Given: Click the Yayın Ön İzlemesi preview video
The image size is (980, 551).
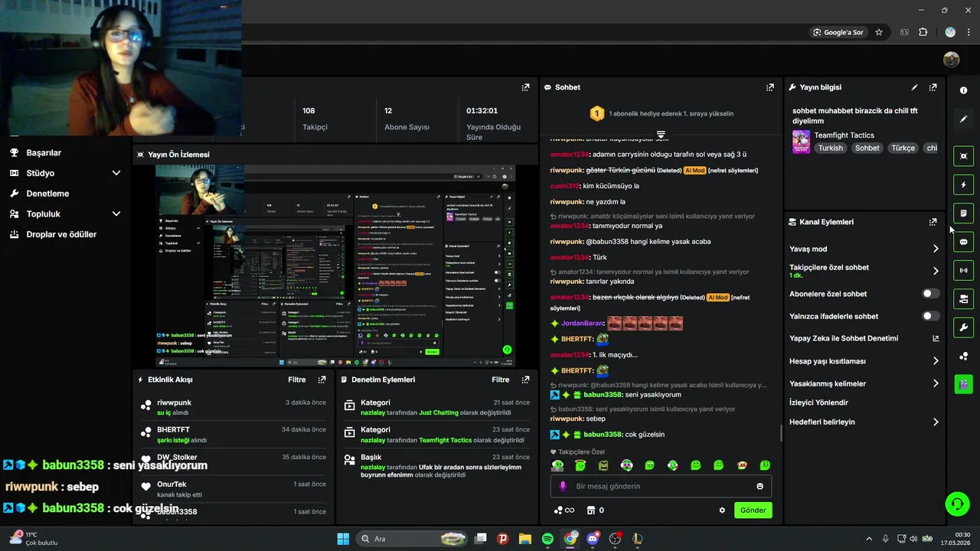Looking at the screenshot, I should tap(335, 266).
